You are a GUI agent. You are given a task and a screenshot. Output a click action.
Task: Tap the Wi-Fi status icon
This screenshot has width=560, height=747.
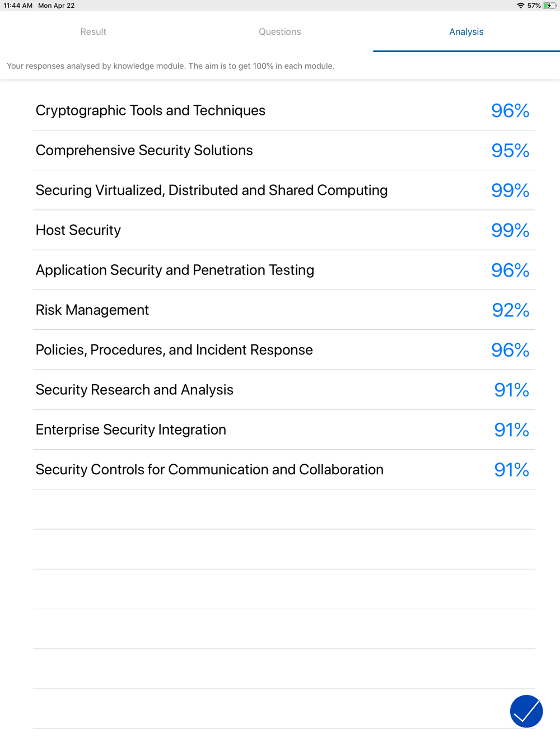[521, 6]
